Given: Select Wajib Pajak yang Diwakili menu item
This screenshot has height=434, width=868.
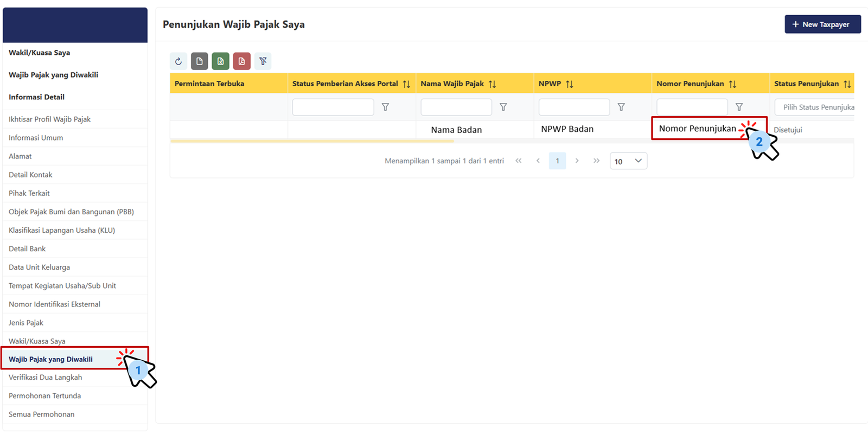Looking at the screenshot, I should tap(51, 359).
